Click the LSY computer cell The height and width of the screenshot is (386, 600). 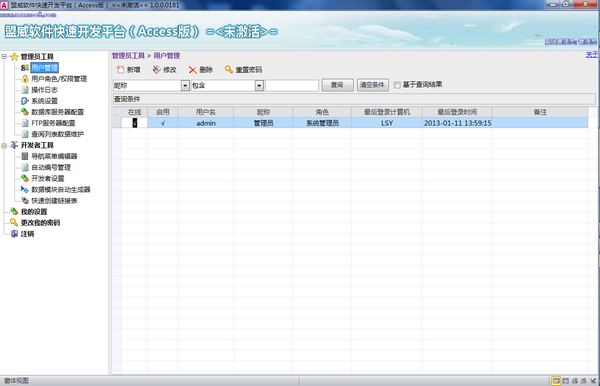[387, 123]
